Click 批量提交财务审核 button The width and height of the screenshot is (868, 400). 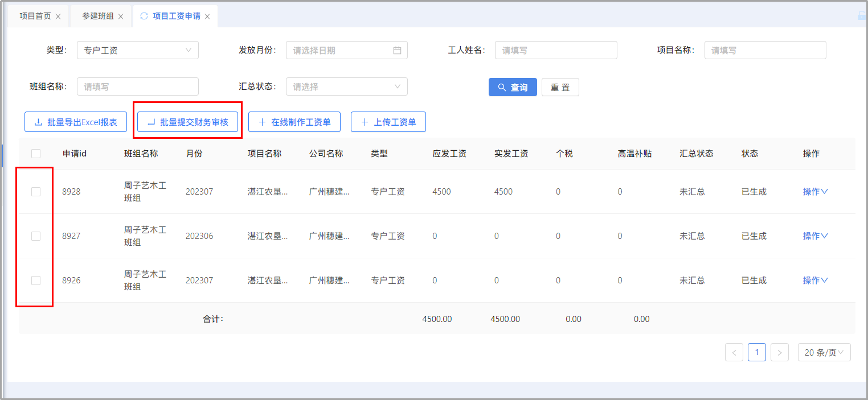click(x=187, y=122)
